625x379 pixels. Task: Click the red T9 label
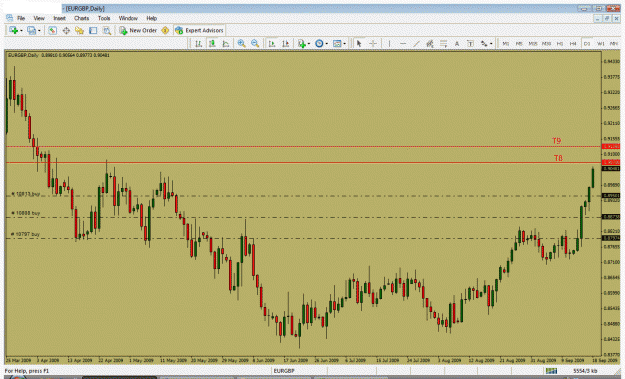point(556,141)
